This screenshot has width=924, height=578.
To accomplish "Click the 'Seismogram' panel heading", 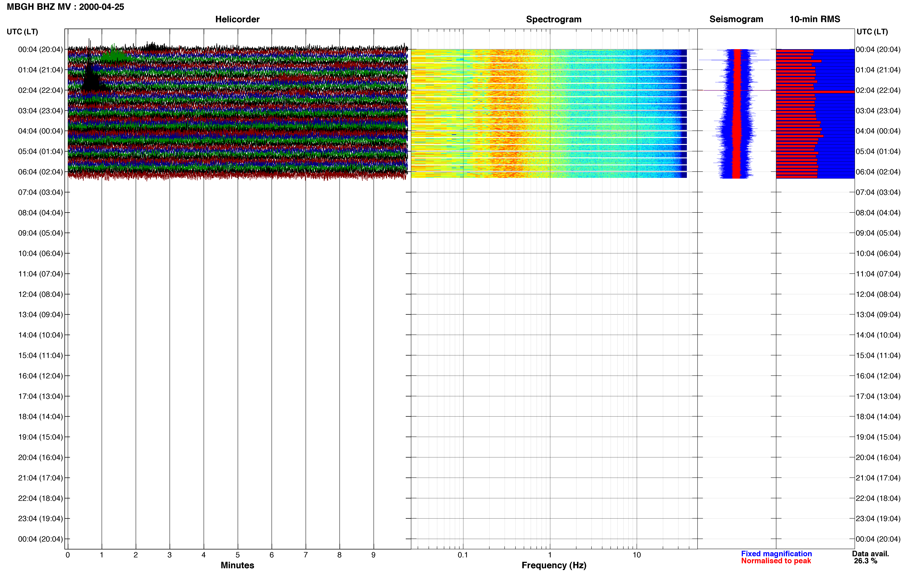I will [x=736, y=19].
